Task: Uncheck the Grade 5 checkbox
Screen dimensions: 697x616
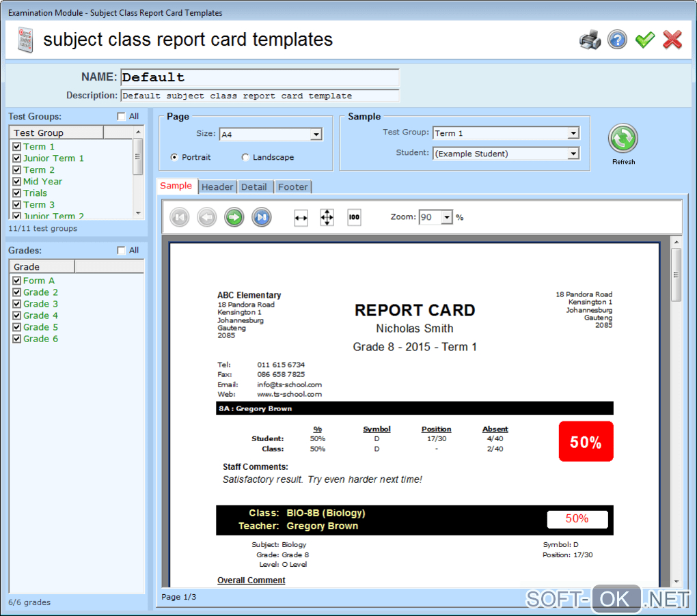Action: coord(17,327)
